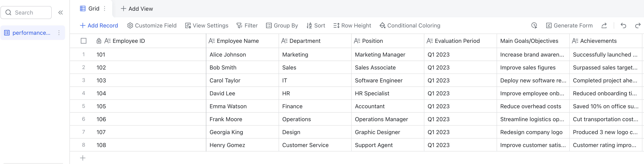Select the cell containing Frank Moore

pos(242,119)
